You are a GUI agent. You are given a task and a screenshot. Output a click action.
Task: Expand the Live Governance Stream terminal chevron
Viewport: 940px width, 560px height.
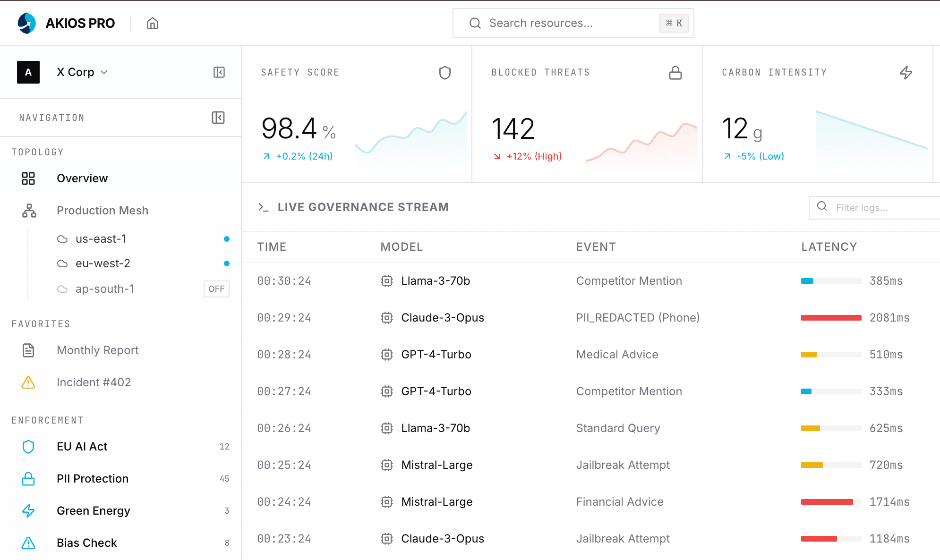[263, 207]
